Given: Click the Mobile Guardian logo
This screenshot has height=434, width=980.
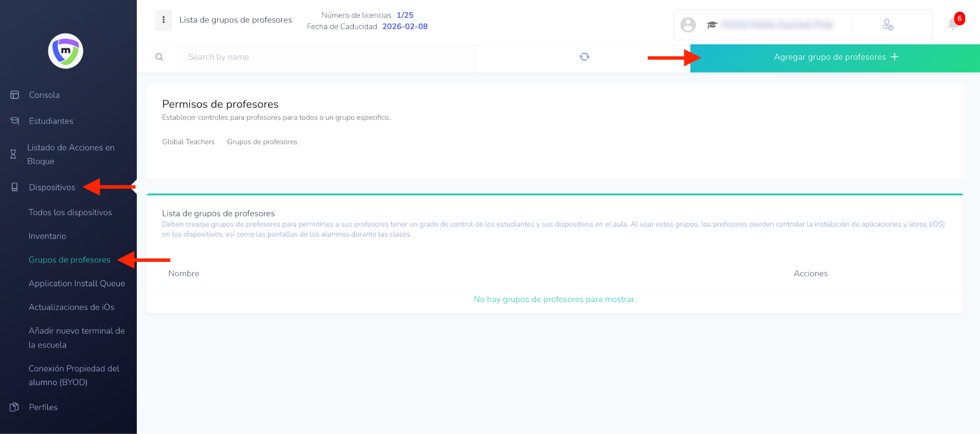Looking at the screenshot, I should point(66,51).
